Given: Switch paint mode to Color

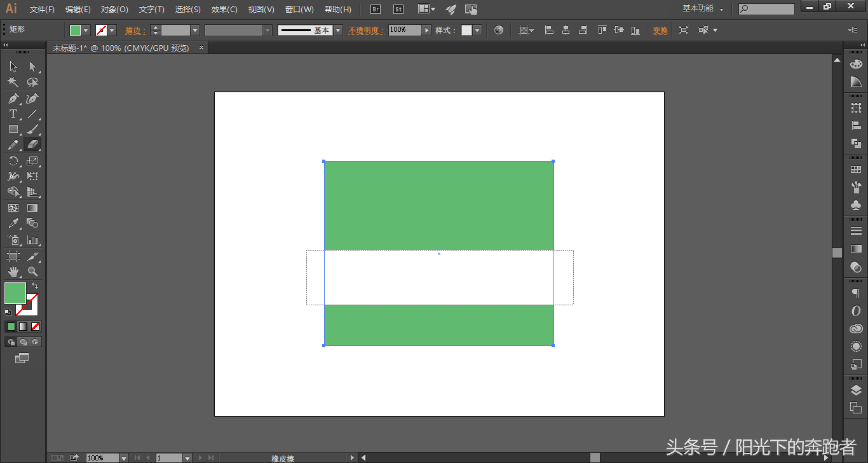Looking at the screenshot, I should [11, 326].
